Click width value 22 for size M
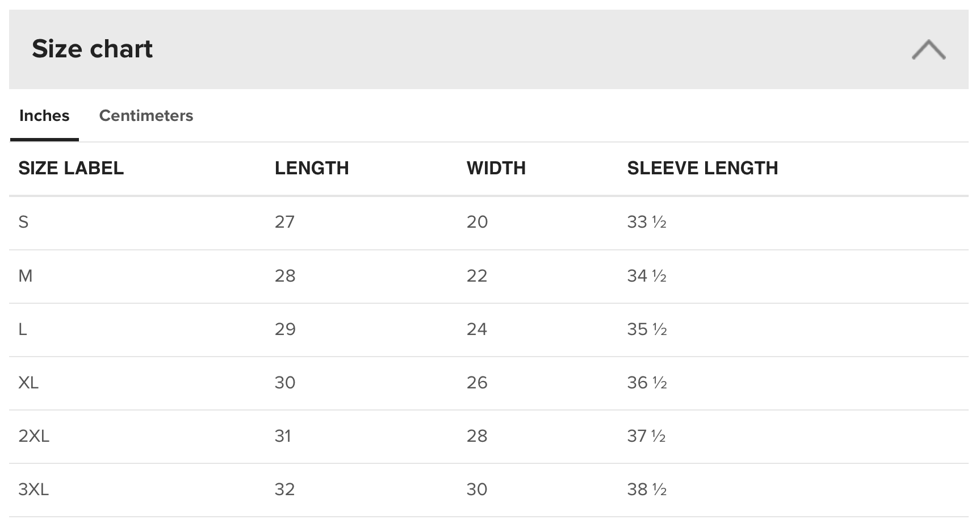The width and height of the screenshot is (980, 519). pos(477,276)
